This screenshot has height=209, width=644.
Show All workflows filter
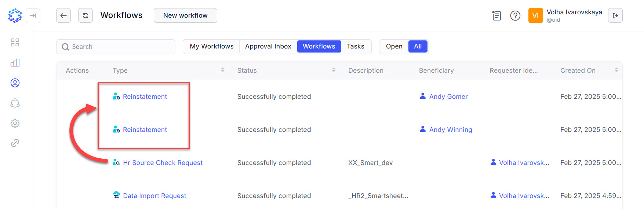coord(418,46)
